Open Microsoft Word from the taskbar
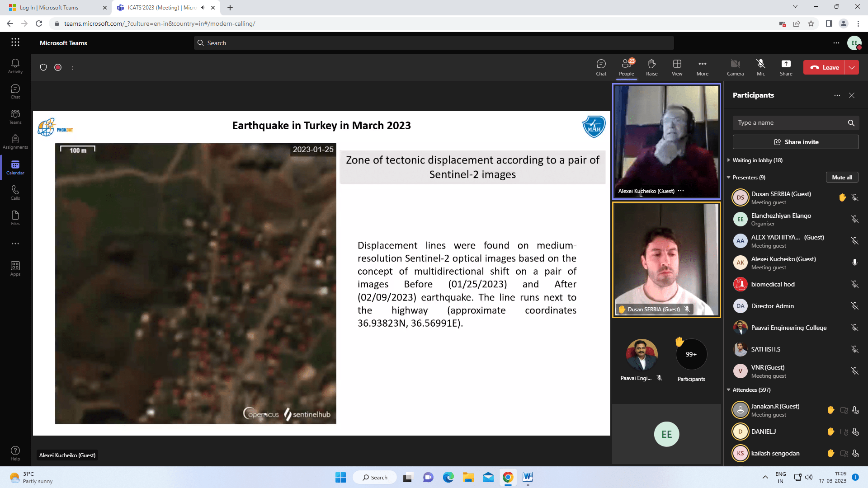 pyautogui.click(x=528, y=477)
